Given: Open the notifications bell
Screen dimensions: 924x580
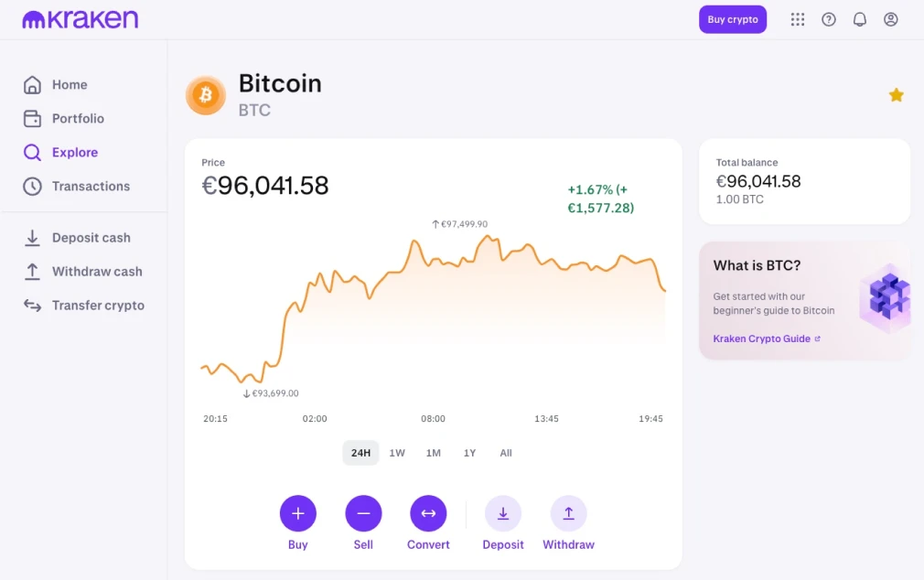Looking at the screenshot, I should [x=860, y=19].
